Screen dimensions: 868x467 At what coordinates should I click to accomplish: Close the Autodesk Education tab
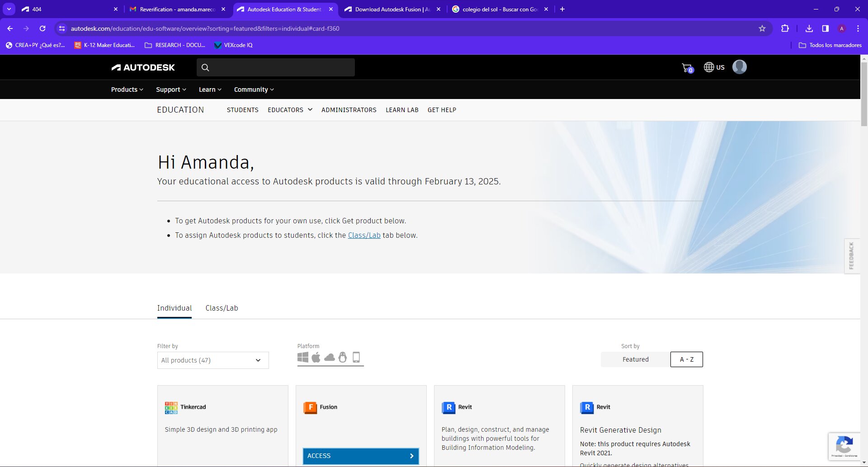tap(331, 9)
